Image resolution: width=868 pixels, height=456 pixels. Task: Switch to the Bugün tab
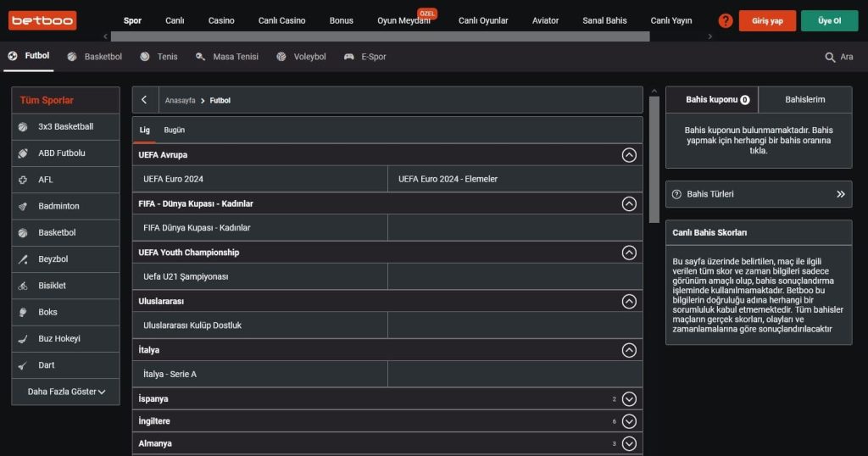point(175,130)
